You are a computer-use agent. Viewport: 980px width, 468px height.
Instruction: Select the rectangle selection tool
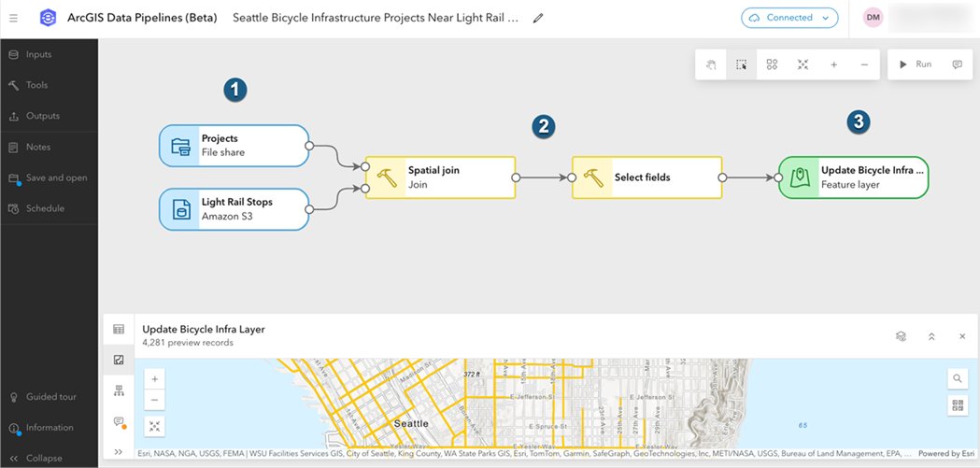pyautogui.click(x=741, y=64)
